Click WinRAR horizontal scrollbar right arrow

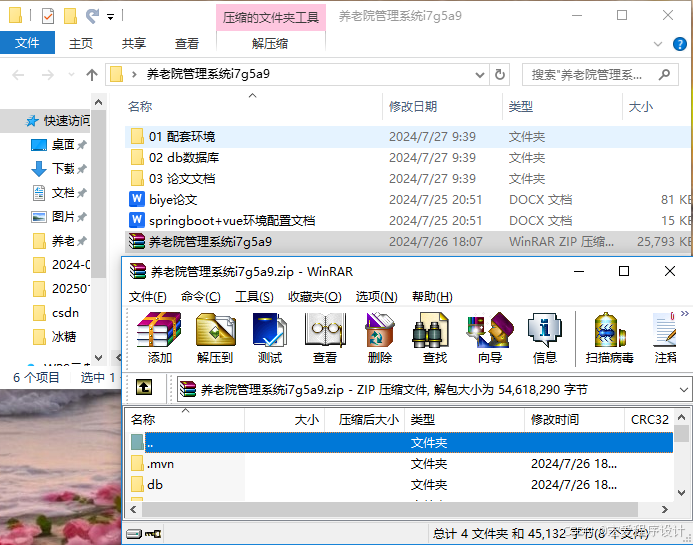coord(664,510)
